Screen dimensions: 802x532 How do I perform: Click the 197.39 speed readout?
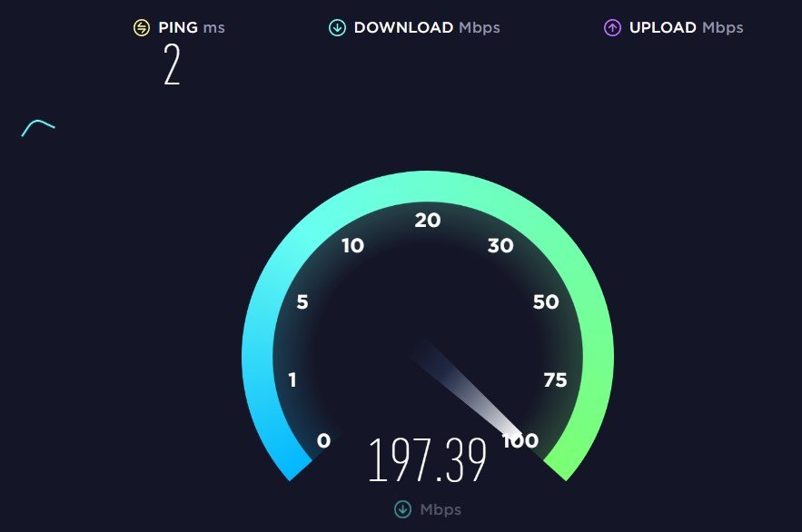point(428,460)
